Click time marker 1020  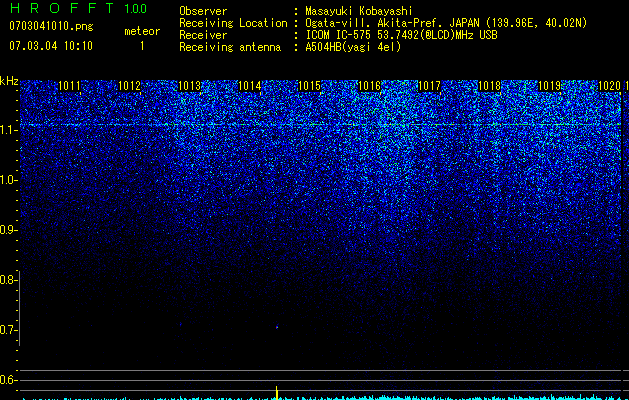[x=609, y=86]
